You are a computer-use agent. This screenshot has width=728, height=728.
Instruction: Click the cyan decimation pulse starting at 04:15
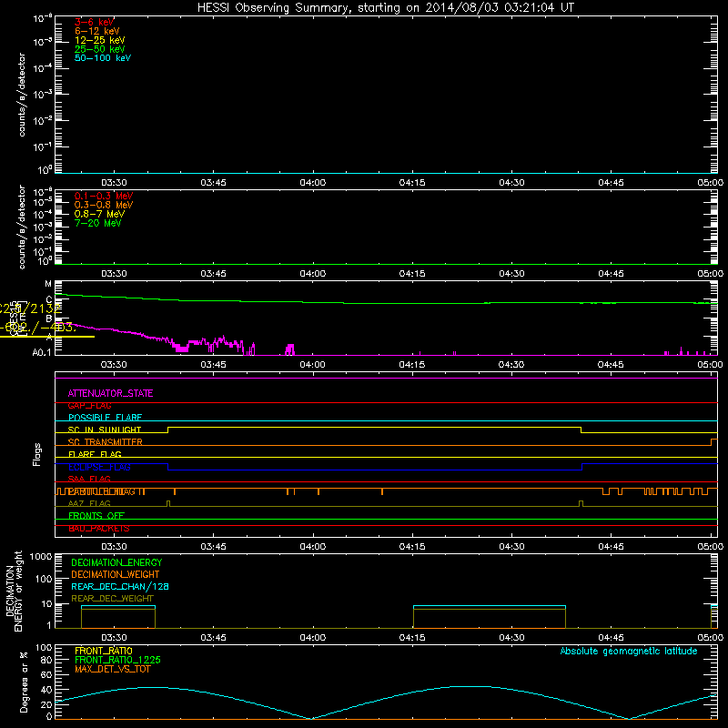click(x=490, y=606)
